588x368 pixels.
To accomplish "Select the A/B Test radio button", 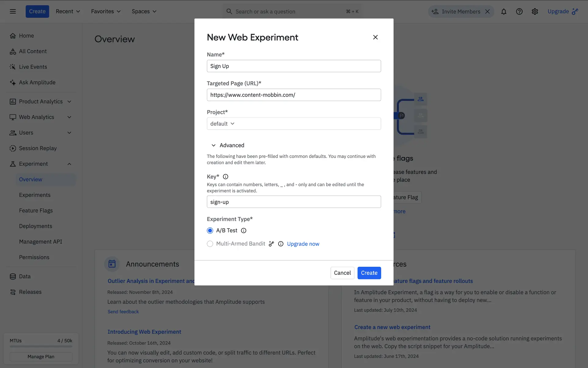I will coord(210,231).
